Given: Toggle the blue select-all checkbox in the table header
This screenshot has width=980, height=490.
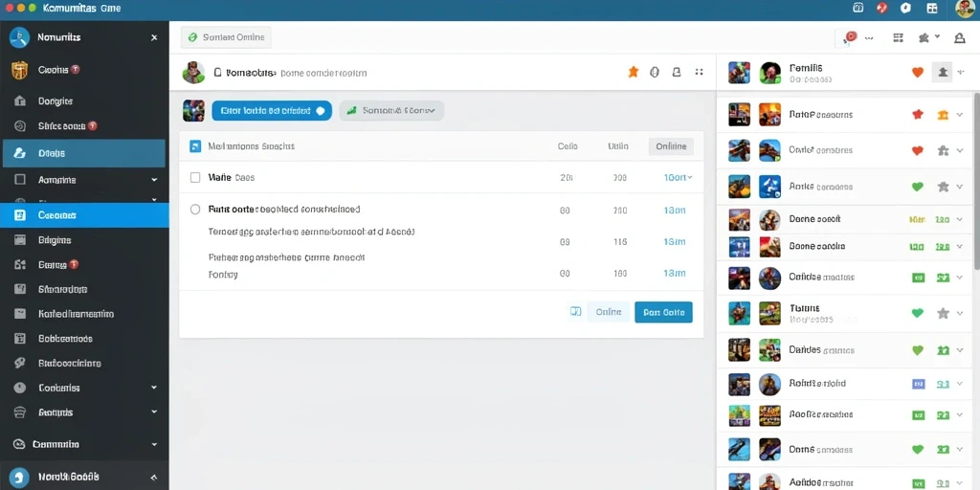Looking at the screenshot, I should 195,146.
